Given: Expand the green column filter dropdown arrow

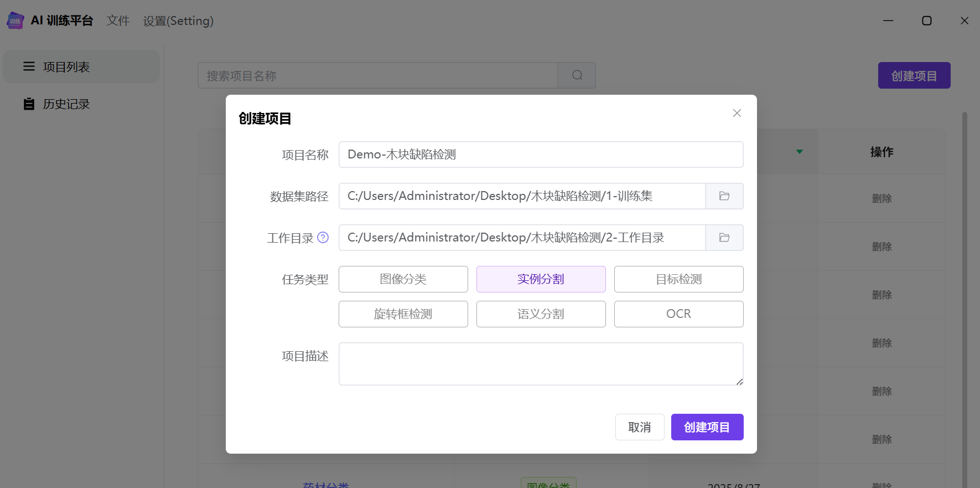Looking at the screenshot, I should point(799,152).
